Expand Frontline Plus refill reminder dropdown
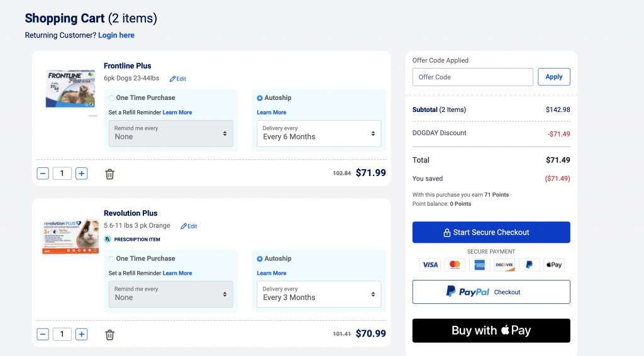Image resolution: width=644 pixels, height=356 pixels. 170,133
